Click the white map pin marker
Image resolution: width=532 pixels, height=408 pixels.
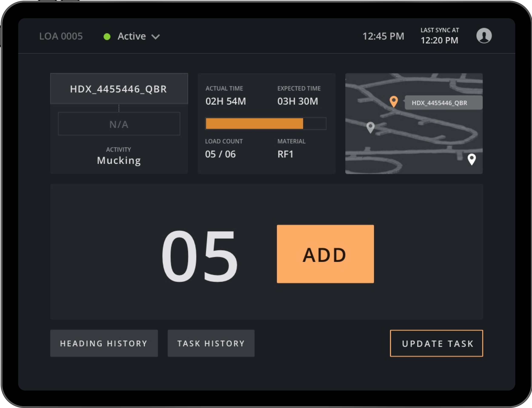pos(472,159)
